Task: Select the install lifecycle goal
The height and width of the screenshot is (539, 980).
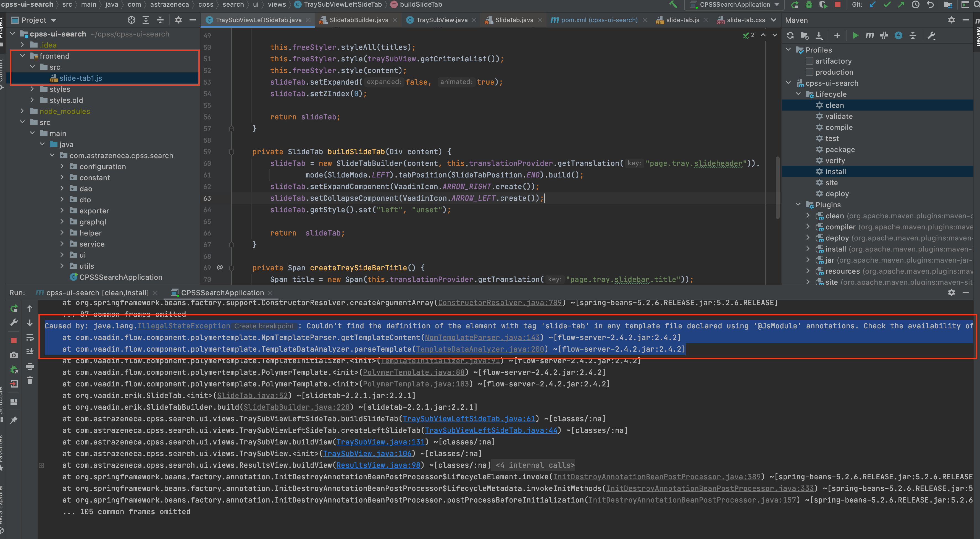Action: (836, 172)
